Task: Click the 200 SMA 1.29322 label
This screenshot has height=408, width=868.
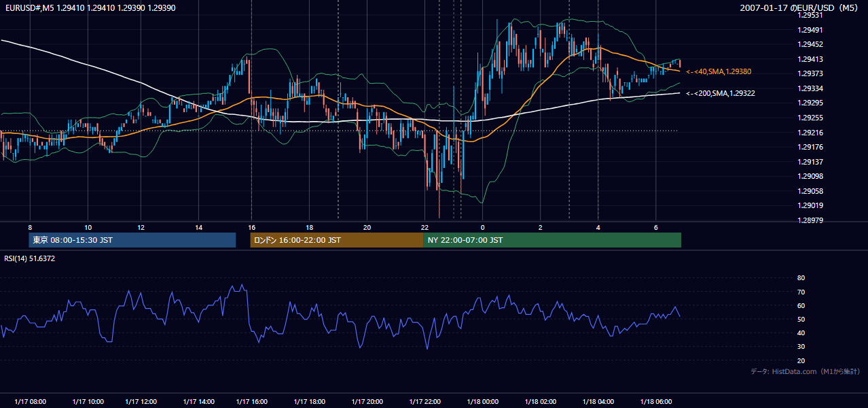Action: (720, 93)
